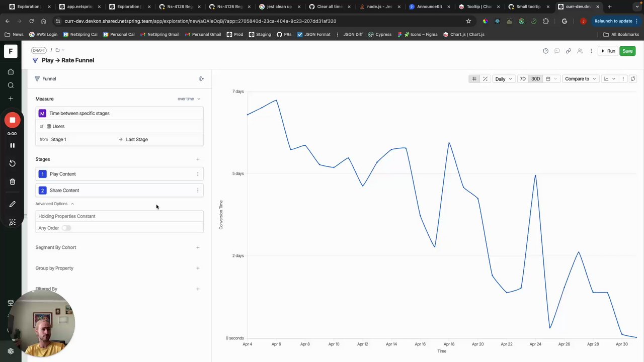Open the AnnounceKit browser tab
This screenshot has height=362, width=644.
[429, 7]
